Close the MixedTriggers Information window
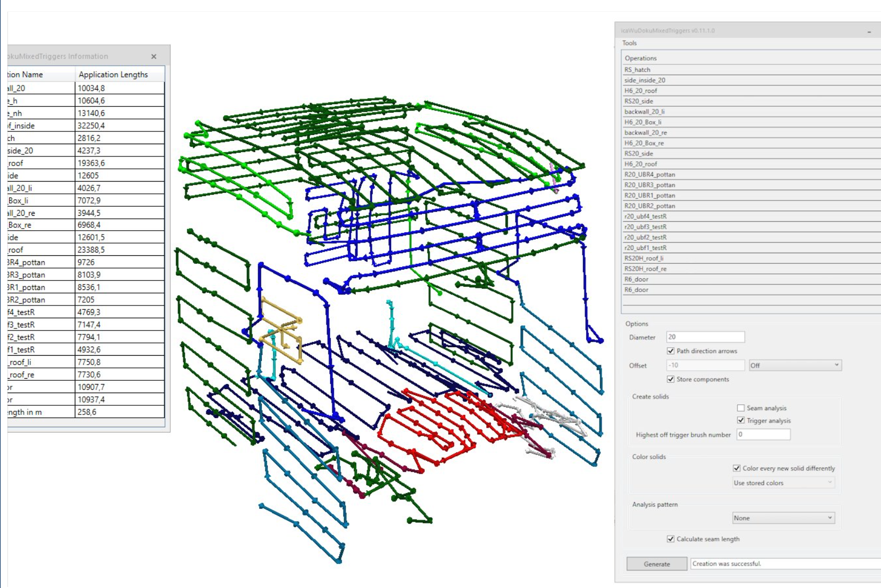This screenshot has width=881, height=588. pyautogui.click(x=154, y=57)
